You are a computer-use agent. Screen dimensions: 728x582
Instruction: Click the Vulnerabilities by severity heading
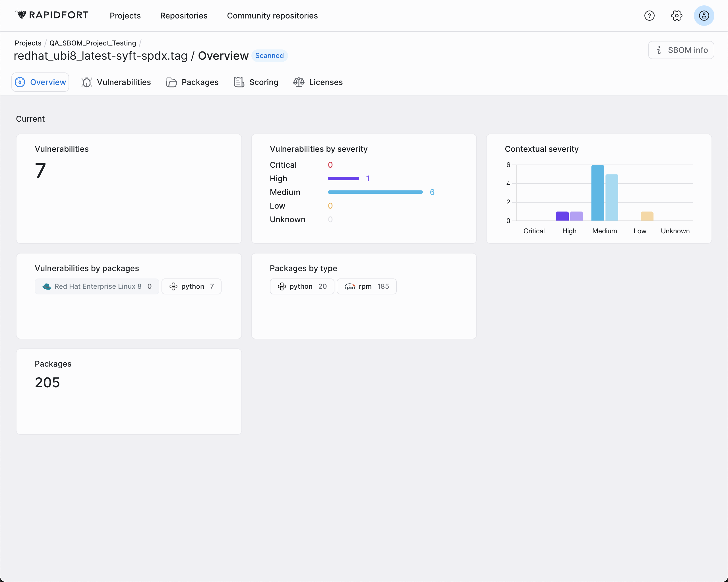318,149
